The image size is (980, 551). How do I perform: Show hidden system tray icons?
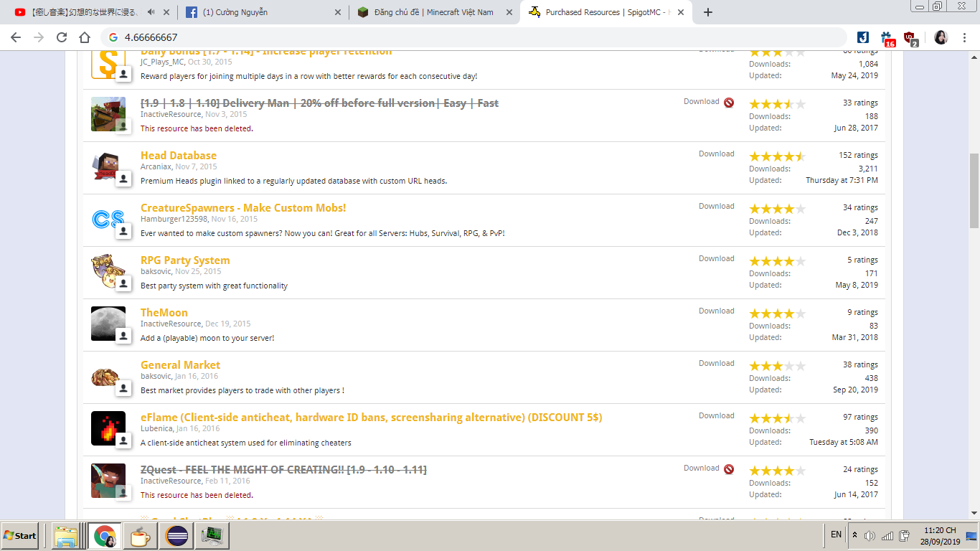click(x=854, y=535)
